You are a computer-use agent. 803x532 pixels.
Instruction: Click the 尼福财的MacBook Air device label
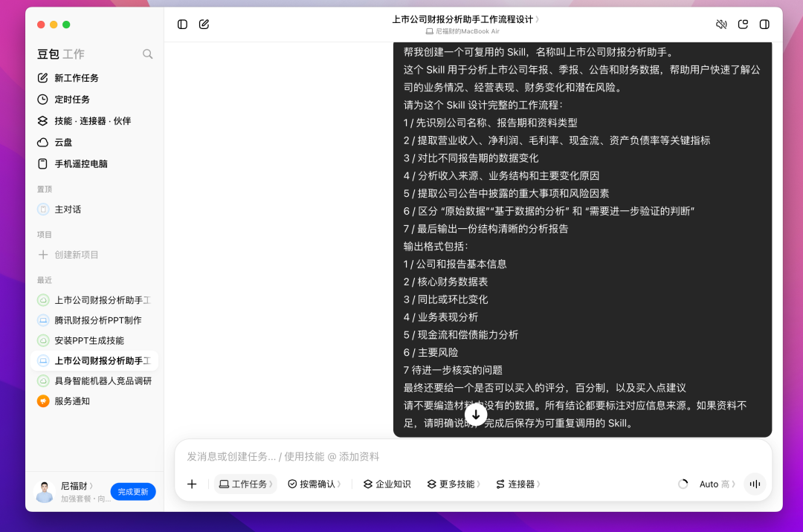[x=463, y=31]
